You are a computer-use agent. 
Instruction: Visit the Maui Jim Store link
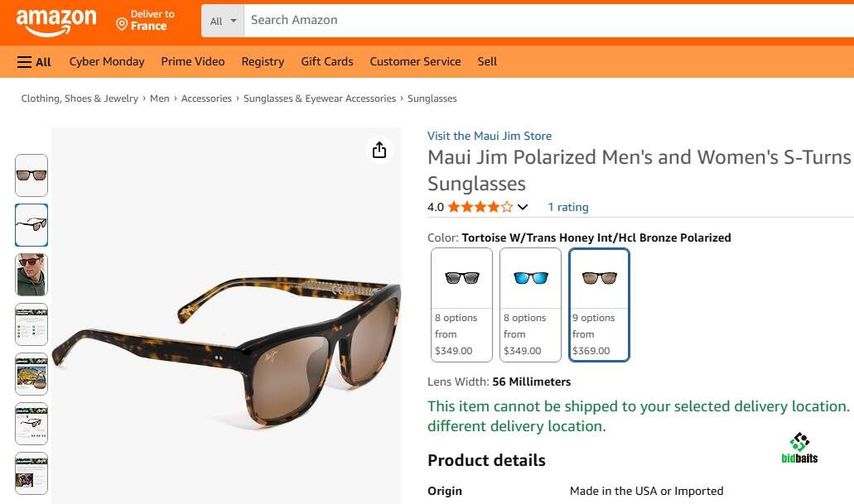(490, 136)
